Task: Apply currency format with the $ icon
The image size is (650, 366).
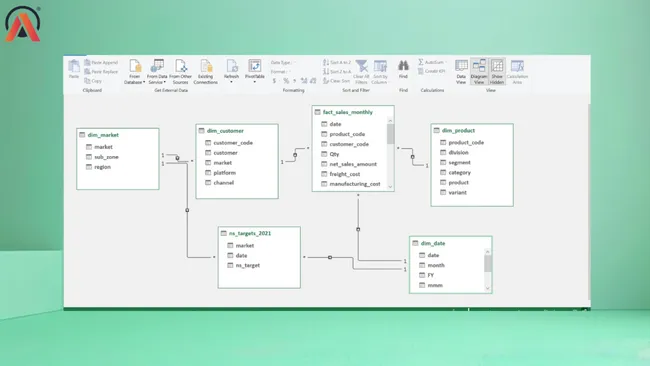Action: click(x=274, y=81)
